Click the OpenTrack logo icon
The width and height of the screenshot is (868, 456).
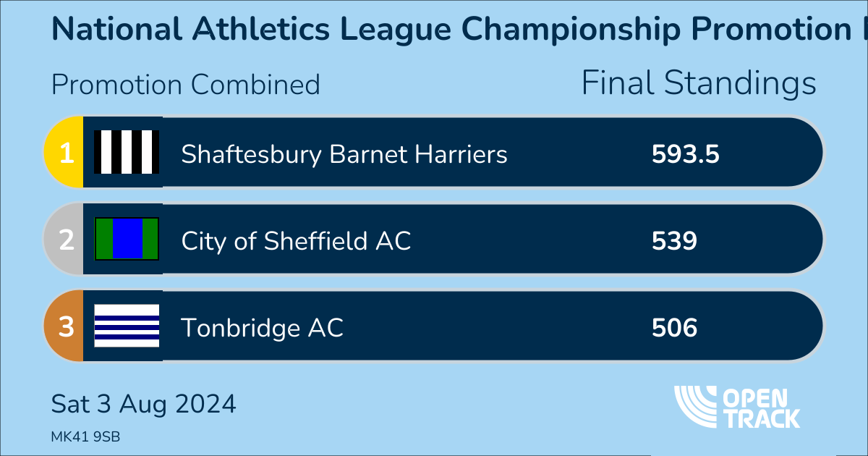(x=697, y=406)
